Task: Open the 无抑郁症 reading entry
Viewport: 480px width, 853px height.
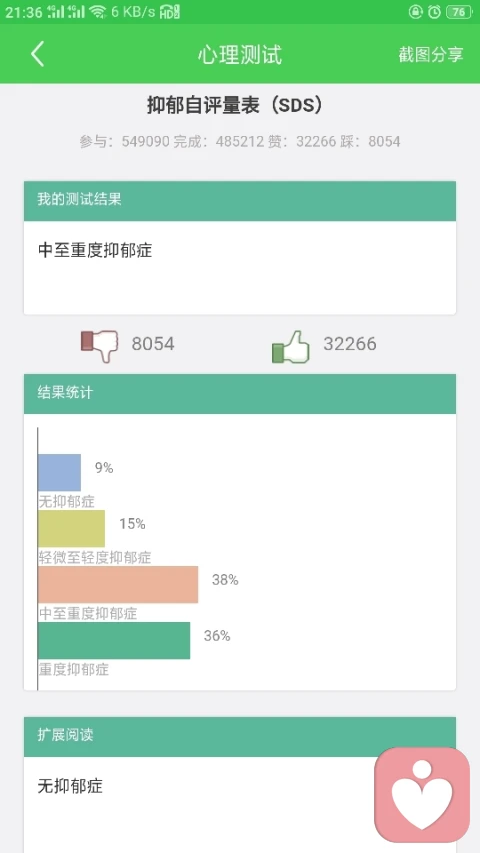Action: coord(70,786)
